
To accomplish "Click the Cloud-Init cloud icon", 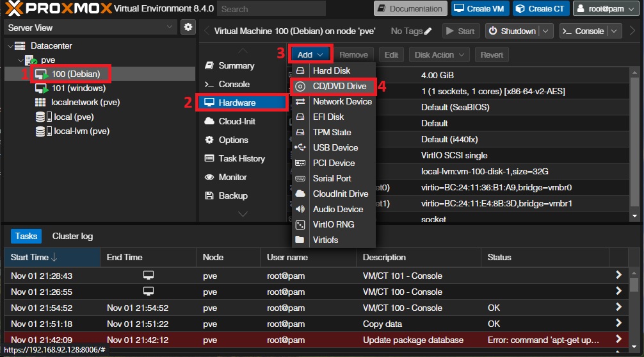I will (209, 121).
